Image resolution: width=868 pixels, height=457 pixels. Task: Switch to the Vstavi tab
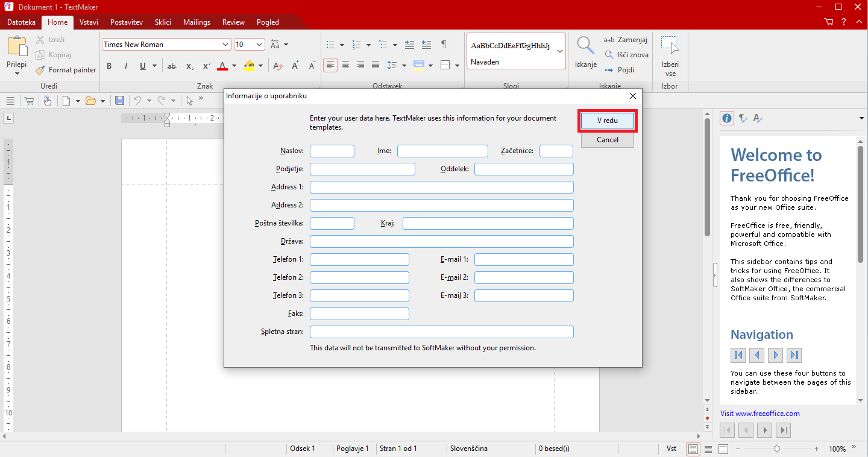[89, 22]
